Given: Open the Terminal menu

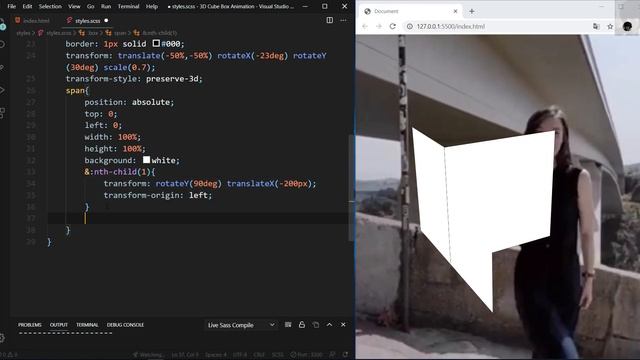Looking at the screenshot, I should [128, 7].
